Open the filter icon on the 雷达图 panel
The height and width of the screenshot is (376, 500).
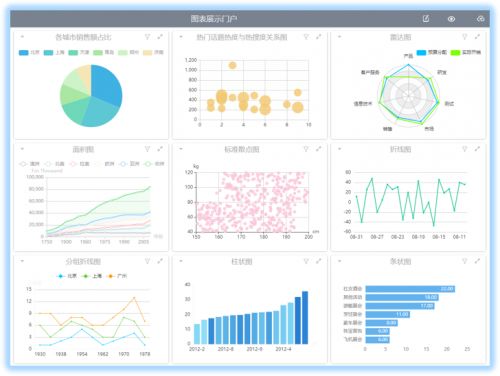[465, 37]
